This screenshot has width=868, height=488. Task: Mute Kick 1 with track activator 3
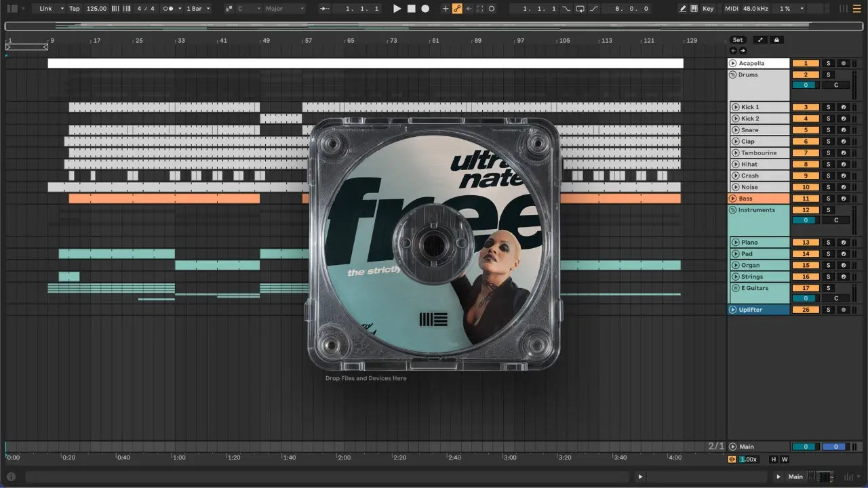click(806, 107)
